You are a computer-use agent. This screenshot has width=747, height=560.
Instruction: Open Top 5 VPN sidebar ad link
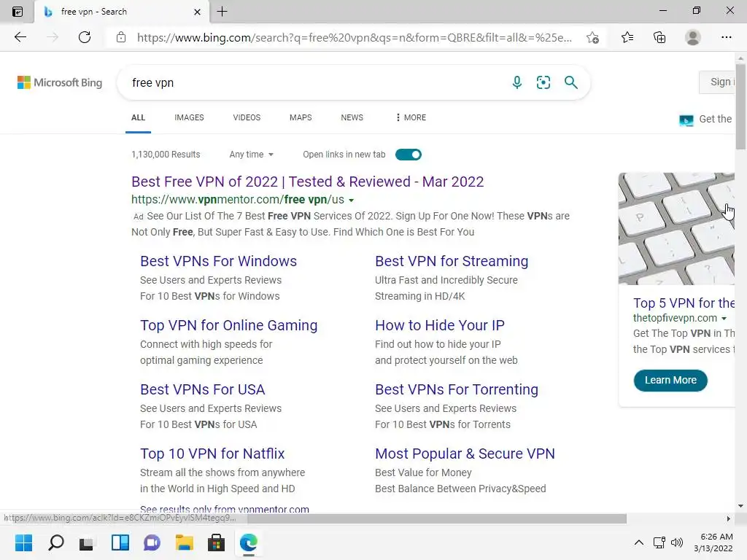684,303
